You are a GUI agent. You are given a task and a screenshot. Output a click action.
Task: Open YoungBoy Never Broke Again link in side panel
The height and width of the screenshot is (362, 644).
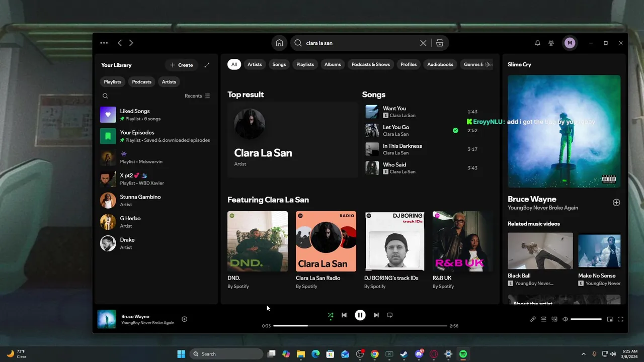[x=543, y=208]
